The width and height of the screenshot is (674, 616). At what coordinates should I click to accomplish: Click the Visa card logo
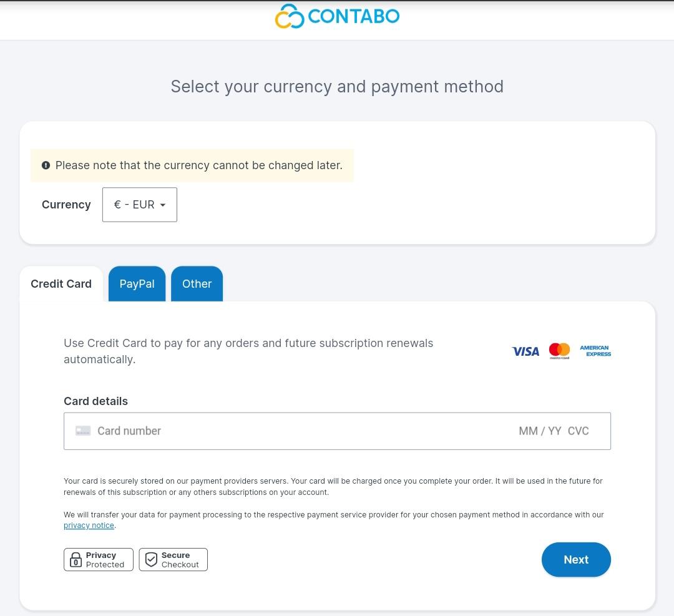(525, 351)
